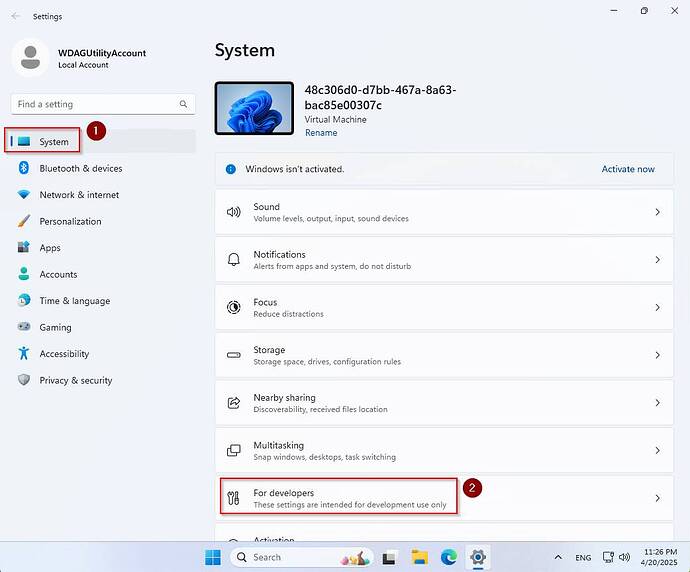Screen dimensions: 690x572
Task: Open Task View from the taskbar
Action: (x=389, y=558)
